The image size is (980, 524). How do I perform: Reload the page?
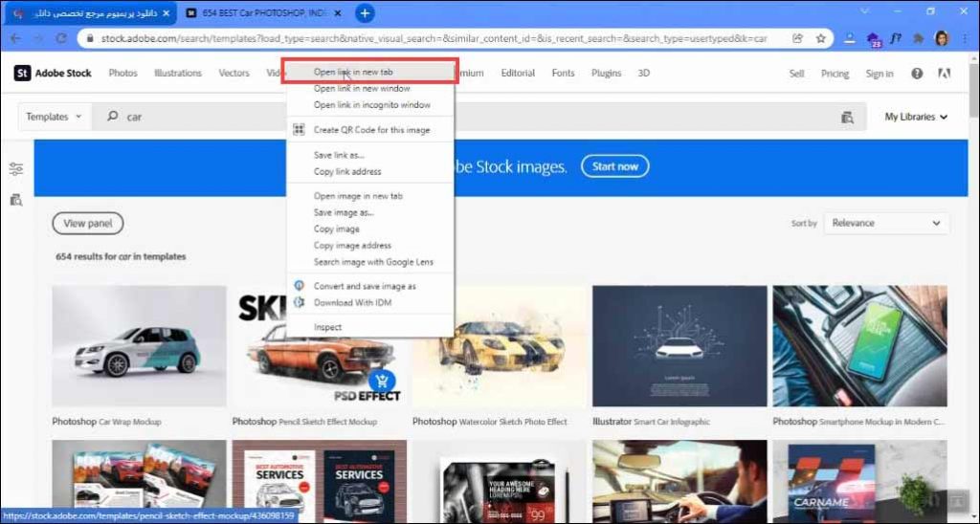(61, 38)
